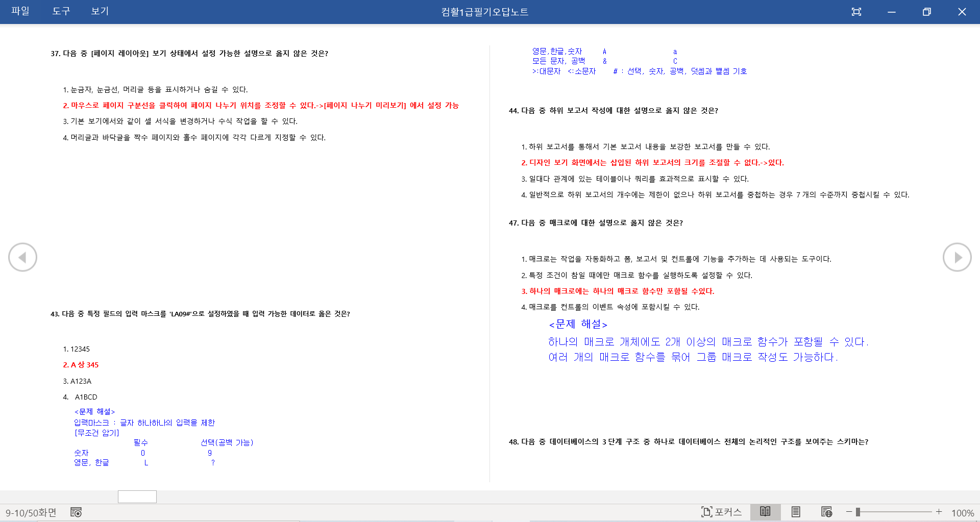Viewport: 980px width, 522px height.
Task: Adjust the zoom slider handle
Action: point(858,512)
